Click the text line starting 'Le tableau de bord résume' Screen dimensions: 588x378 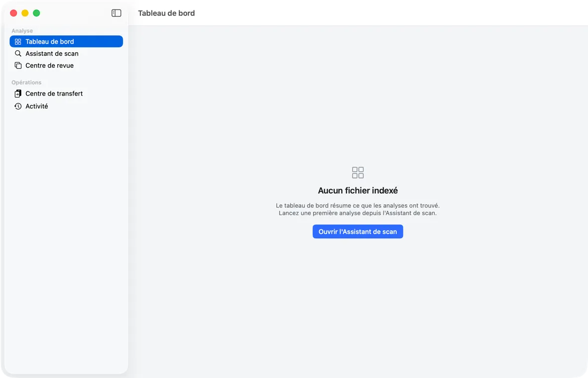[358, 206]
